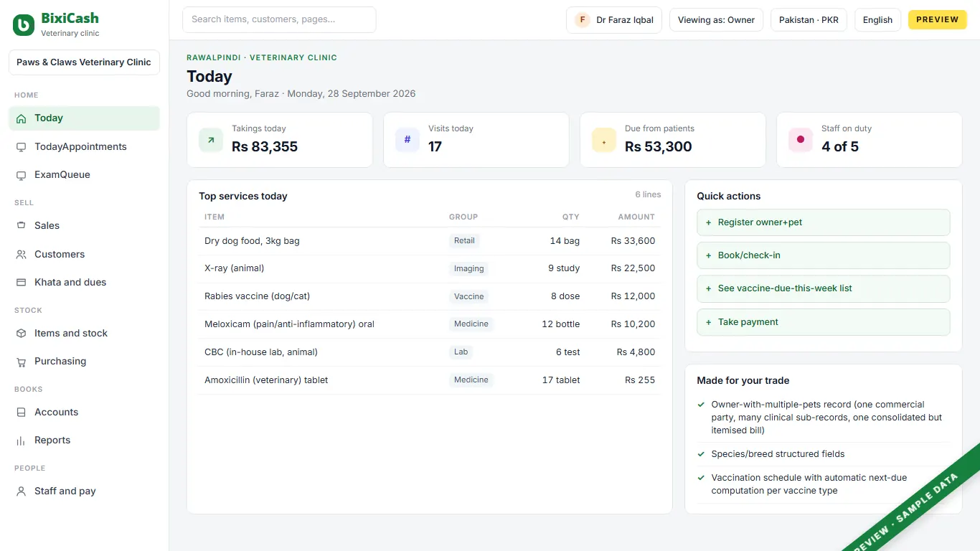Image resolution: width=980 pixels, height=551 pixels.
Task: Click the bar chart icon beside Reports
Action: pyautogui.click(x=21, y=441)
